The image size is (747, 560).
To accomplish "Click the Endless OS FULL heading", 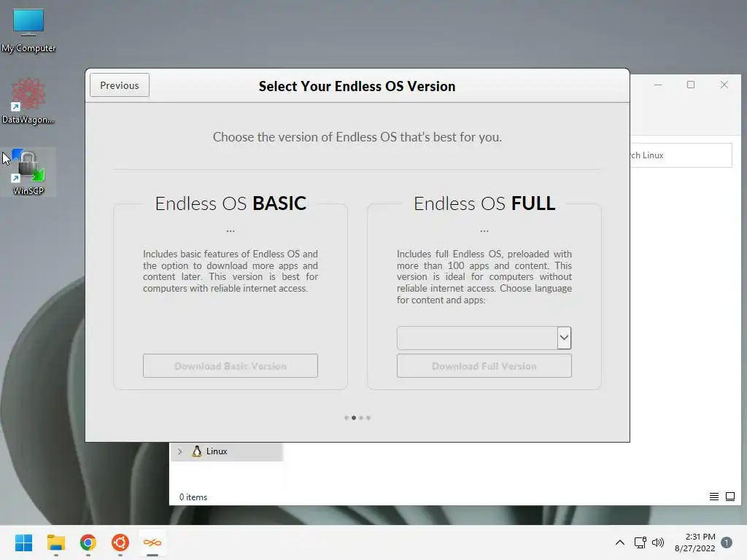I will click(x=484, y=203).
